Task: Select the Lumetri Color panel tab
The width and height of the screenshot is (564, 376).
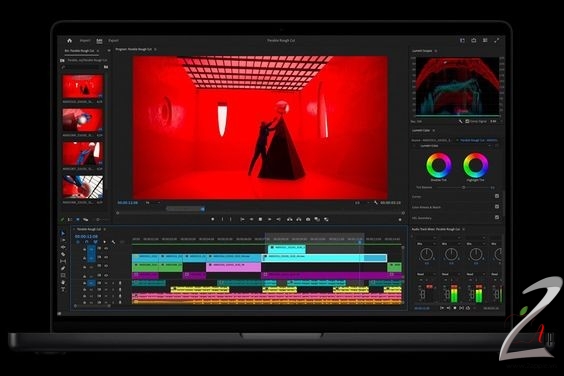Action: (421, 130)
